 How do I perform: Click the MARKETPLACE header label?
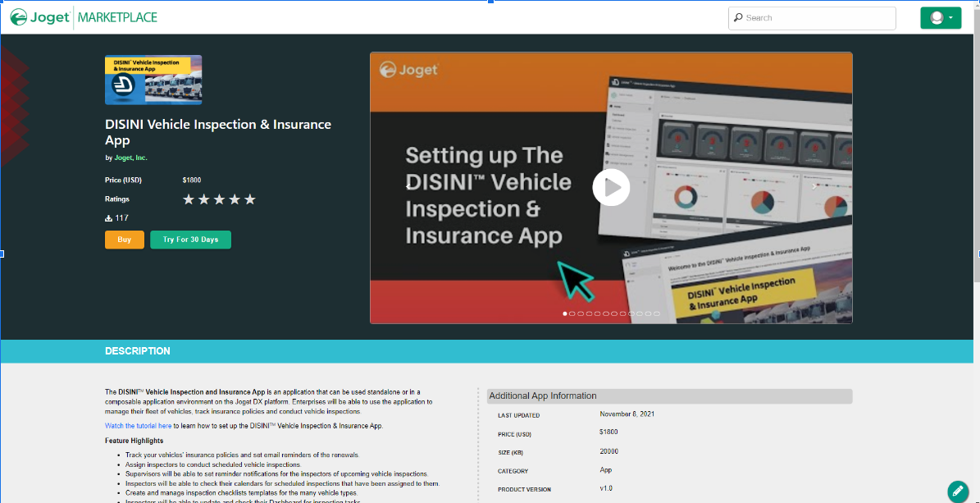coord(117,17)
